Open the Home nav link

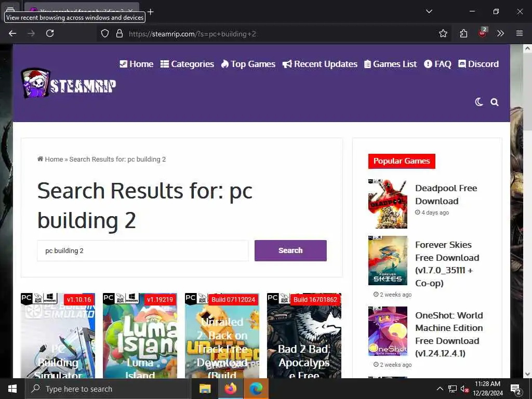(137, 64)
